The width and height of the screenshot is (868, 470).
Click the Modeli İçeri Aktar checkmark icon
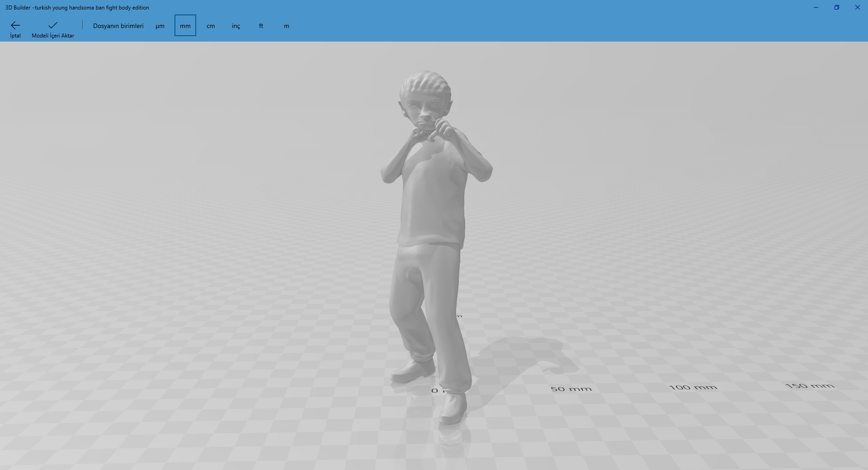pos(53,25)
